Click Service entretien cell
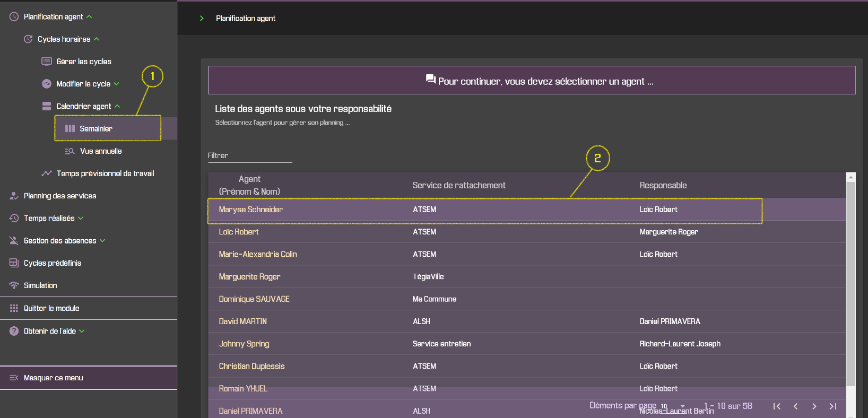The image size is (868, 418). (x=441, y=344)
